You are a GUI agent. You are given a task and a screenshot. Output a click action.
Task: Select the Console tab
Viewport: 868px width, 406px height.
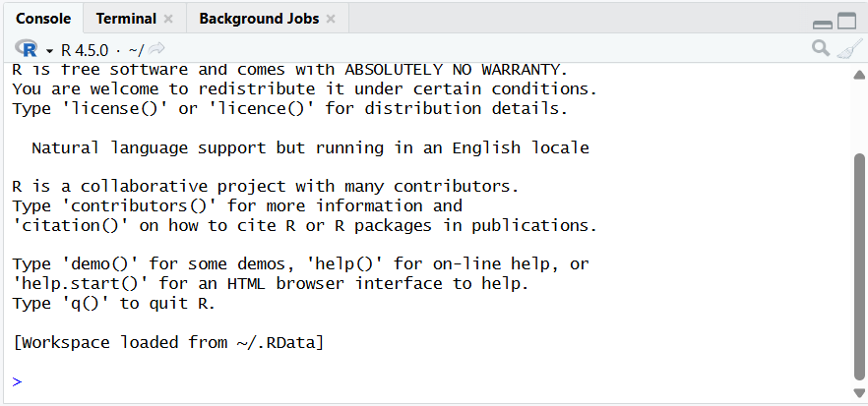point(44,19)
